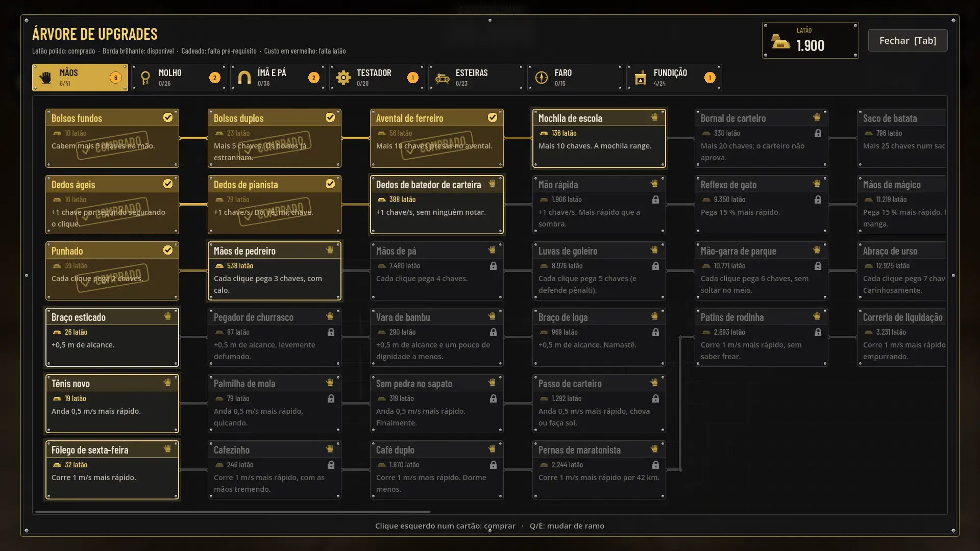Click the horizontal scrollbar under the upgrade tree
980x551 pixels.
pos(233,511)
